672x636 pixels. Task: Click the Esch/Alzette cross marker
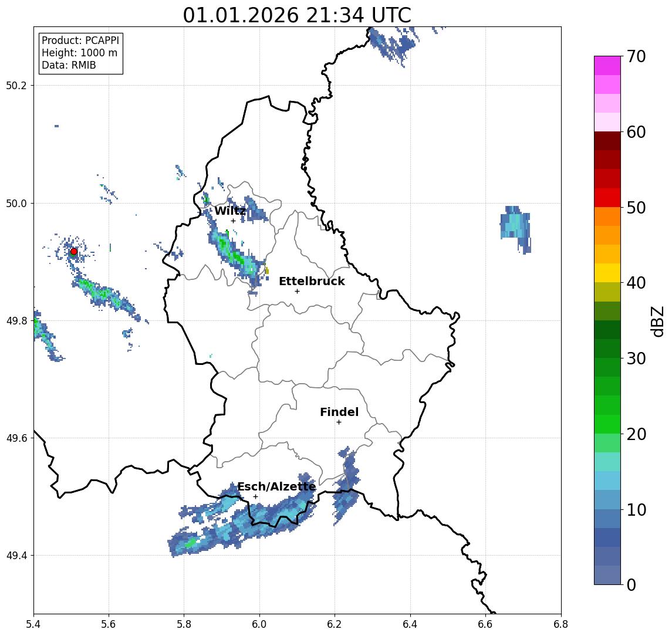[256, 497]
